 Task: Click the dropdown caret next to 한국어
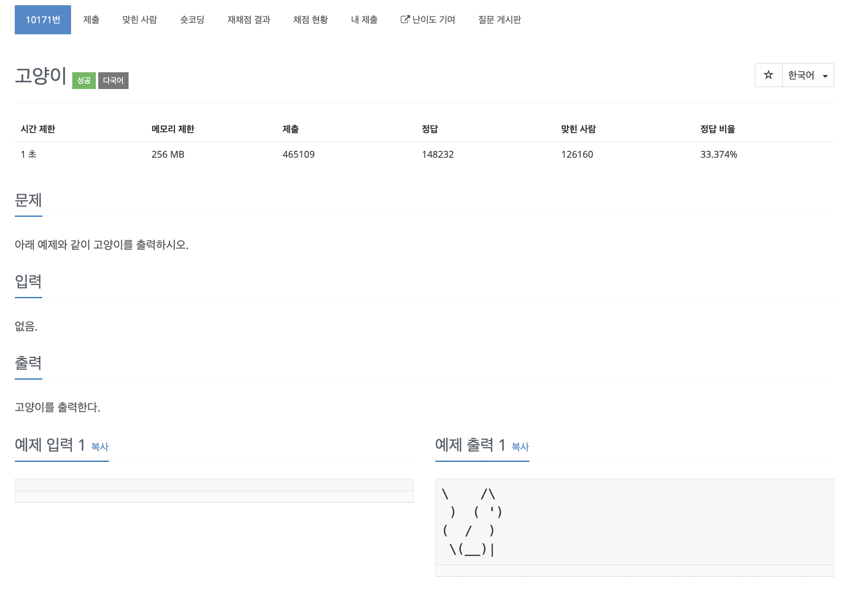(x=825, y=76)
